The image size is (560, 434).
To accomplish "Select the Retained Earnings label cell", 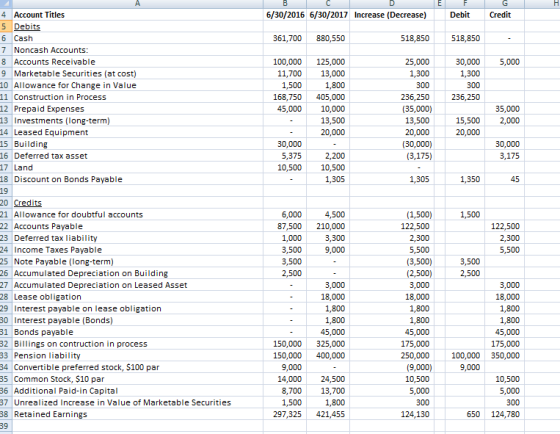I will [x=138, y=414].
